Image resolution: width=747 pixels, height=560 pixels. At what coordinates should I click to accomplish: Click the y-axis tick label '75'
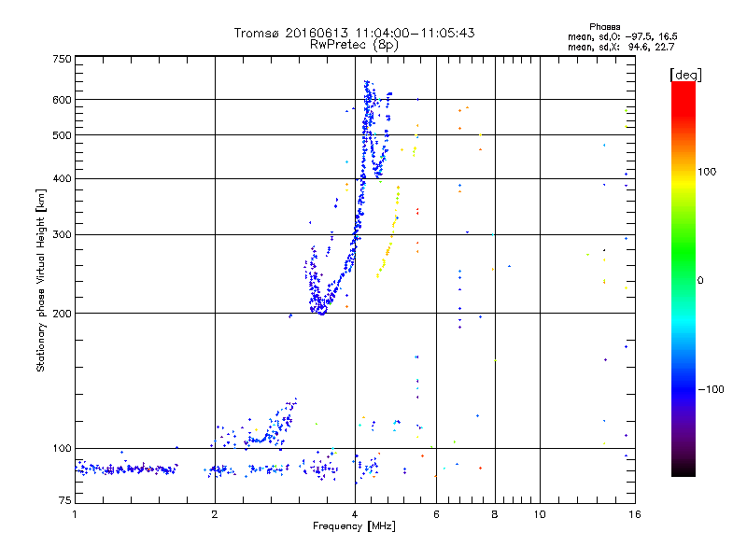tap(65, 500)
